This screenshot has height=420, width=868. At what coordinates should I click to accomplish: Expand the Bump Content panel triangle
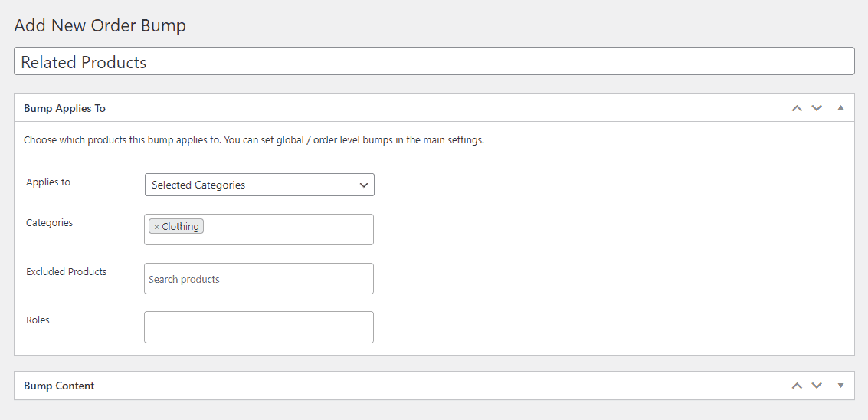click(841, 386)
